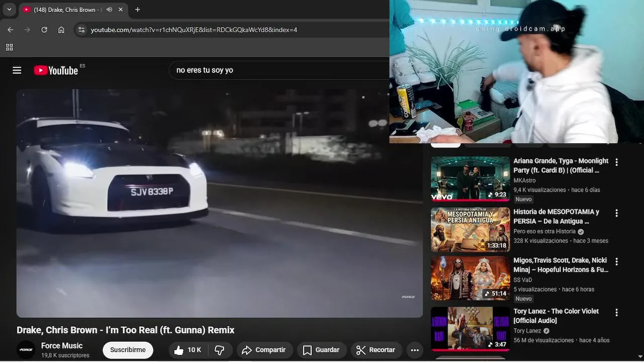Open the browser home page icon
644x362 pixels.
(61, 30)
